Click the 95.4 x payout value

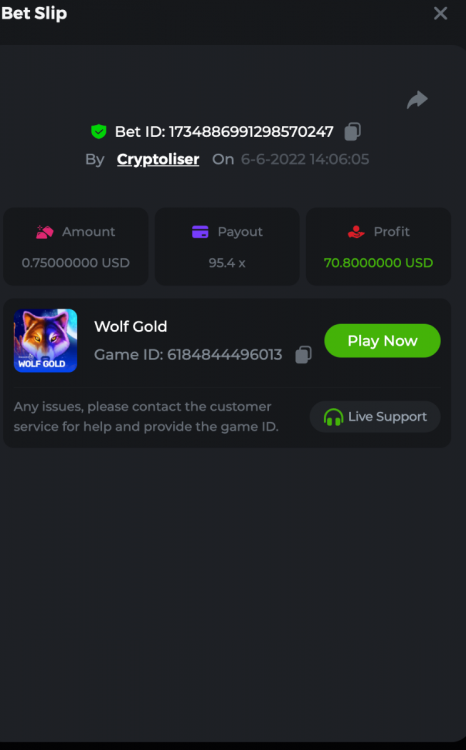coord(227,263)
